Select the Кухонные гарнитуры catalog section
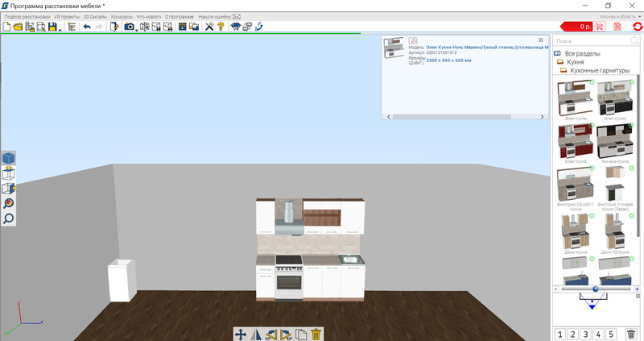Viewport: 644px width, 341px height. (x=600, y=71)
